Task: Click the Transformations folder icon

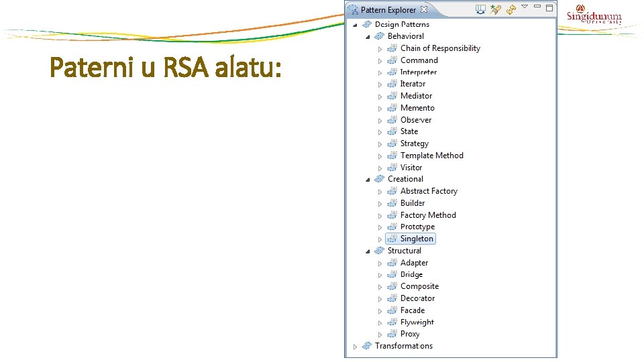Action: (367, 346)
